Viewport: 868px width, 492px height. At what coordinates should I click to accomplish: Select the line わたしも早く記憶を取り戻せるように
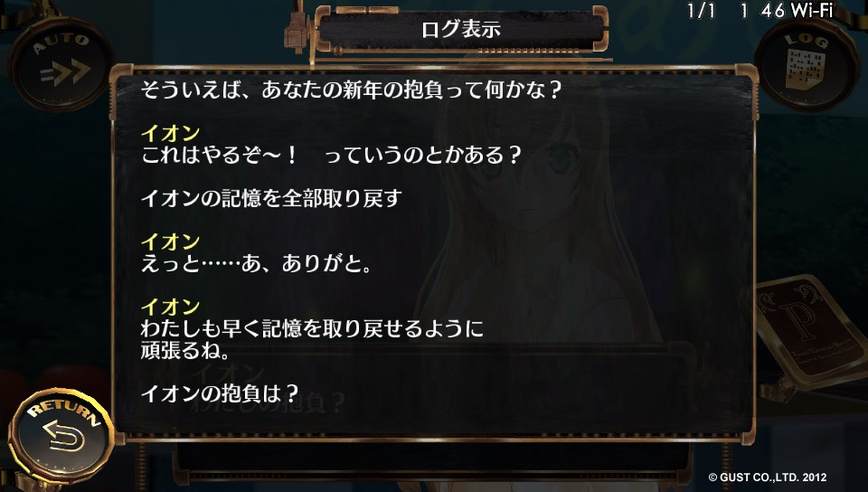click(312, 328)
